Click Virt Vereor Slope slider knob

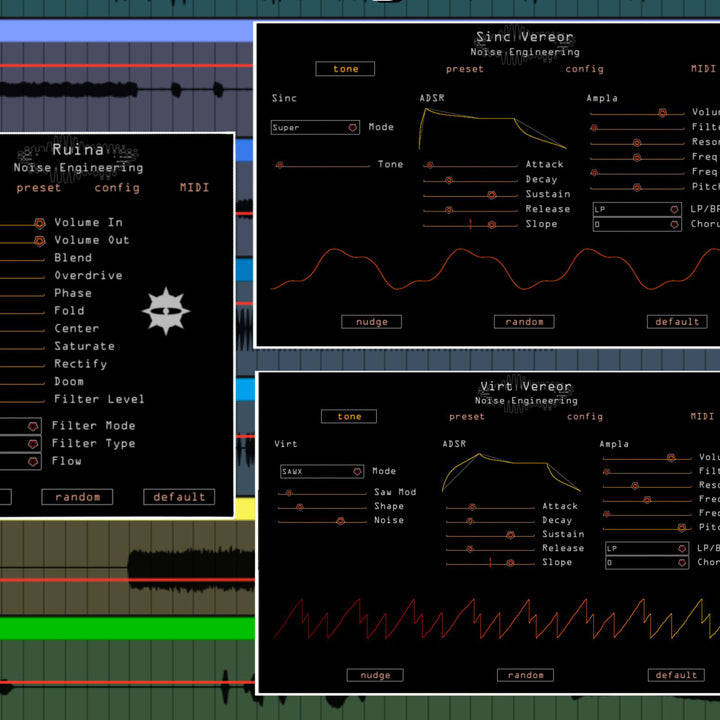[x=510, y=563]
